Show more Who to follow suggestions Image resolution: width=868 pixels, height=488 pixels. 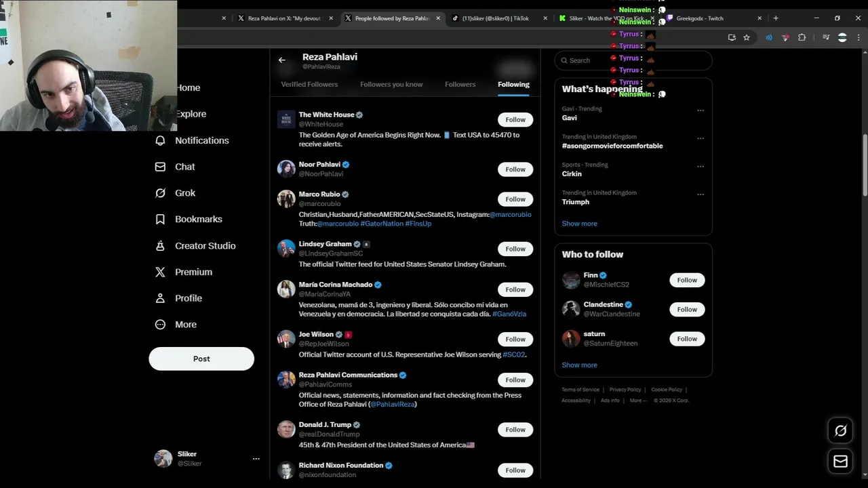(579, 365)
